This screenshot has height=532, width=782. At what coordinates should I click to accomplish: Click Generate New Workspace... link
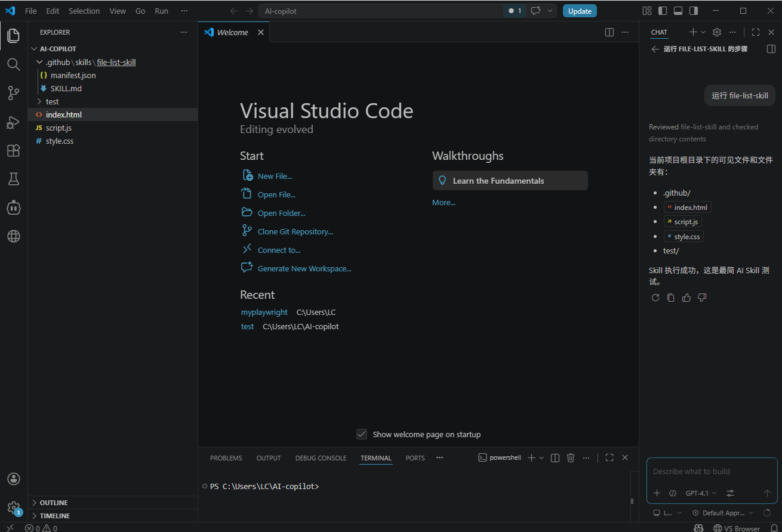tap(304, 268)
